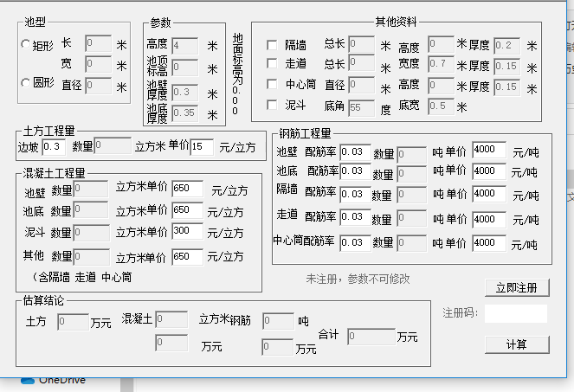The height and width of the screenshot is (392, 574).
Task: Click 其他 concrete unit price field 650
Action: [187, 257]
